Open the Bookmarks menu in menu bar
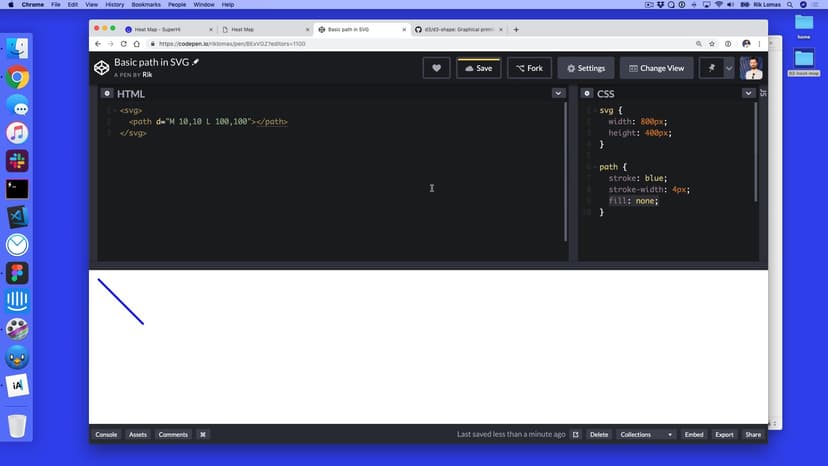The width and height of the screenshot is (828, 466). (x=145, y=5)
